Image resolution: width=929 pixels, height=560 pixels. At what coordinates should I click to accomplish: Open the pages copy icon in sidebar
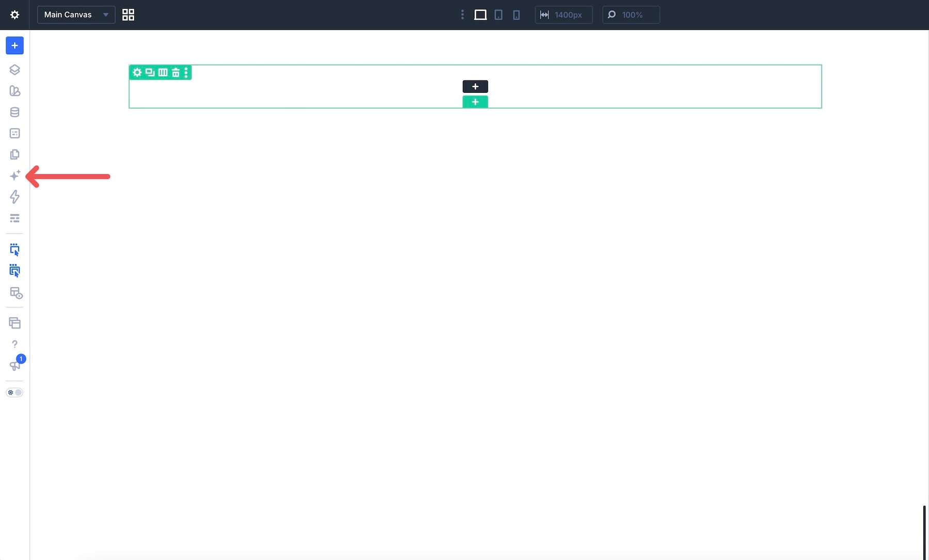(14, 154)
